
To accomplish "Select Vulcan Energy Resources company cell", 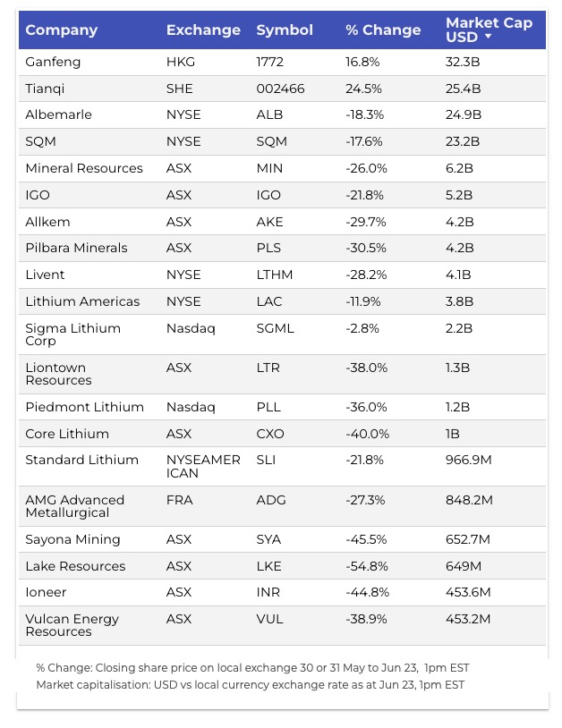I will pyautogui.click(x=72, y=625).
